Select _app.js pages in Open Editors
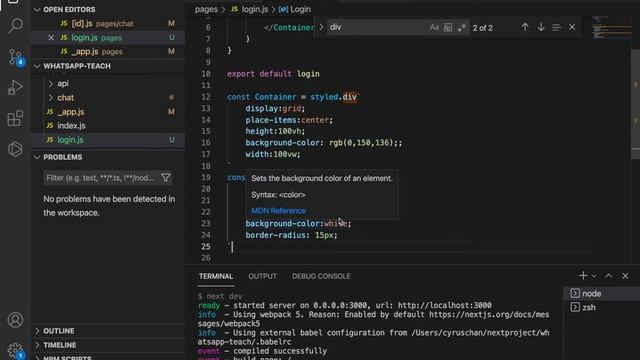This screenshot has width=640, height=360. click(x=108, y=51)
